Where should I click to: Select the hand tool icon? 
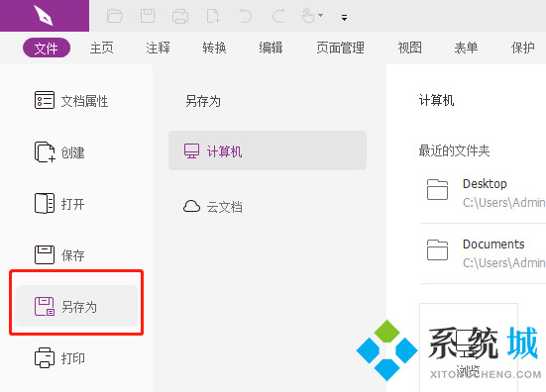308,16
